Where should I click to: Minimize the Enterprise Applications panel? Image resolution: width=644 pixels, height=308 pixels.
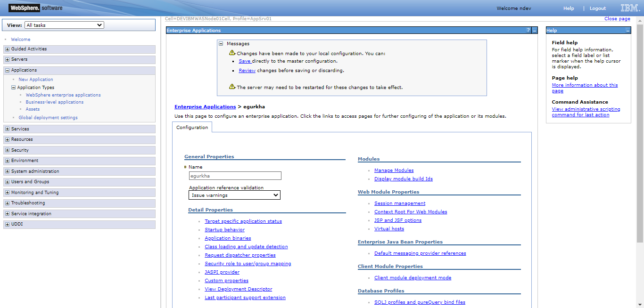click(x=535, y=30)
